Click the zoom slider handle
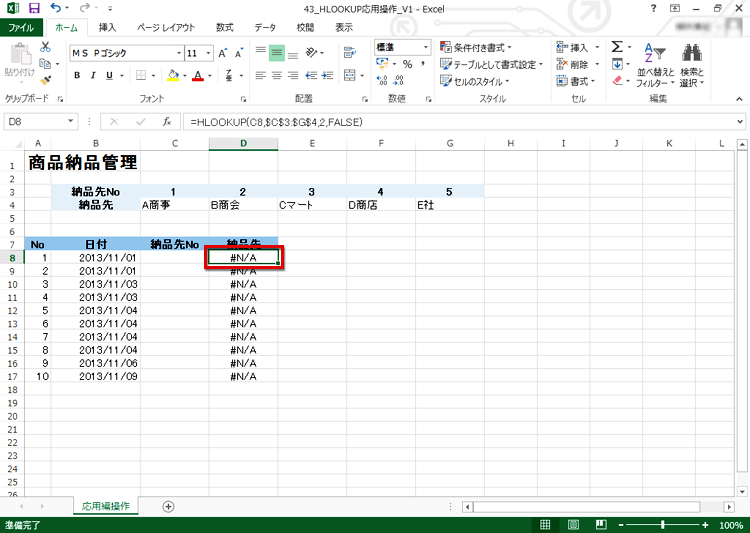Screen dimensions: 750x533 663,525
